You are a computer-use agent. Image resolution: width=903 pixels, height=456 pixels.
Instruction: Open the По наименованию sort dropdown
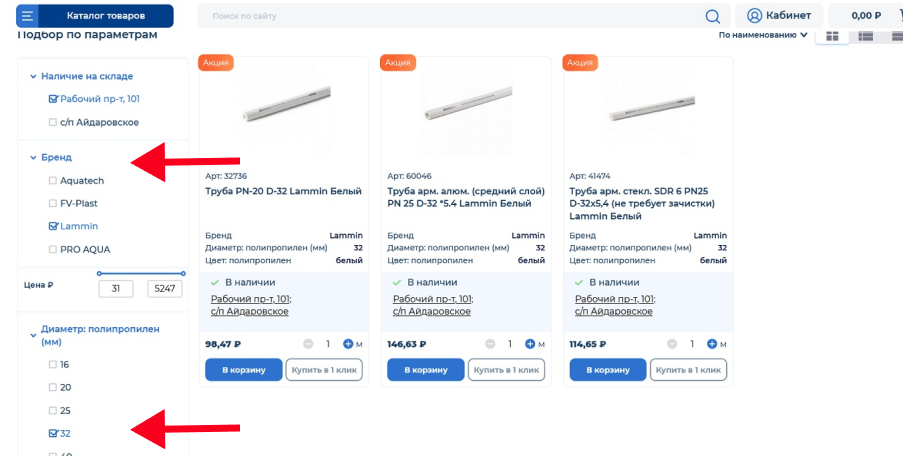point(763,35)
